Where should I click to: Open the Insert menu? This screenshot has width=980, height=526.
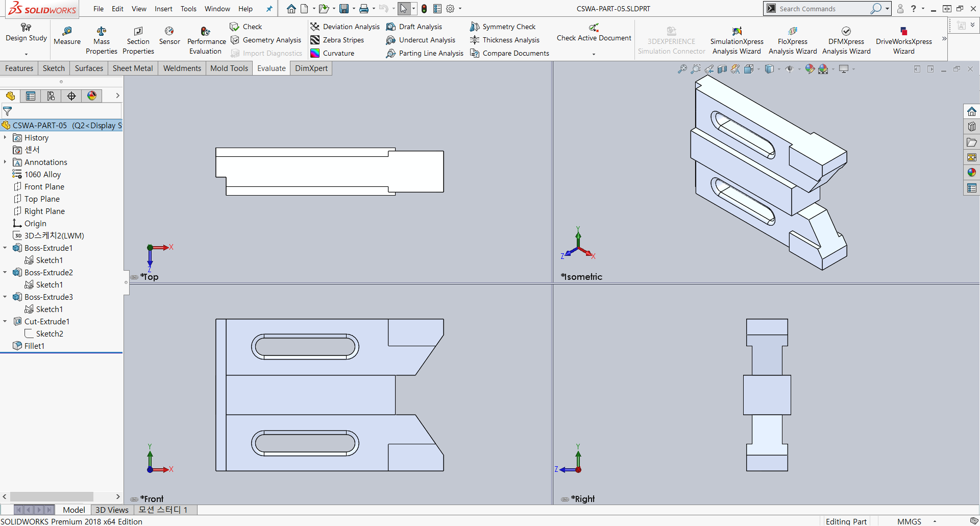(163, 9)
